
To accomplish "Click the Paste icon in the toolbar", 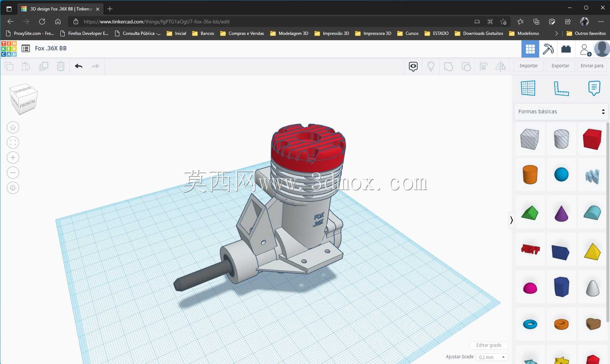I will point(26,66).
